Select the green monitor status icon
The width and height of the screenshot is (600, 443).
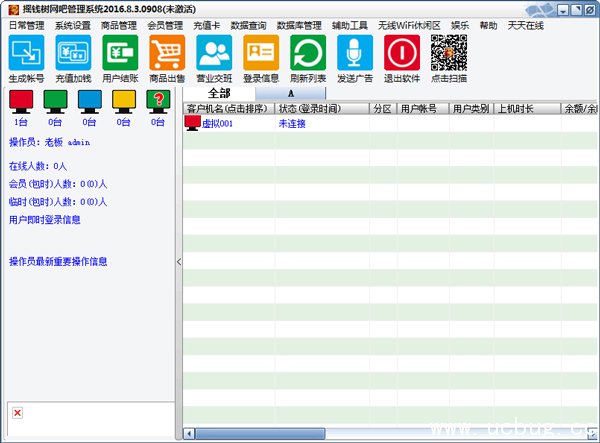(x=55, y=102)
